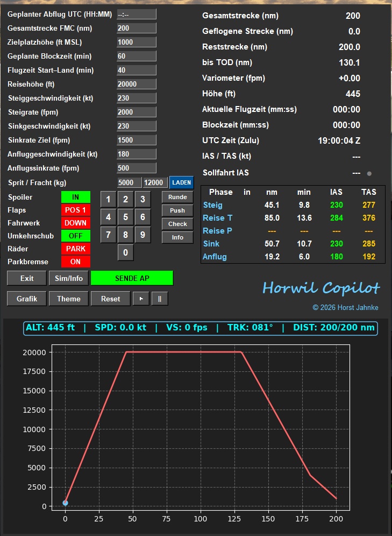
Task: Click the Steigrate input field
Action: coord(136,112)
